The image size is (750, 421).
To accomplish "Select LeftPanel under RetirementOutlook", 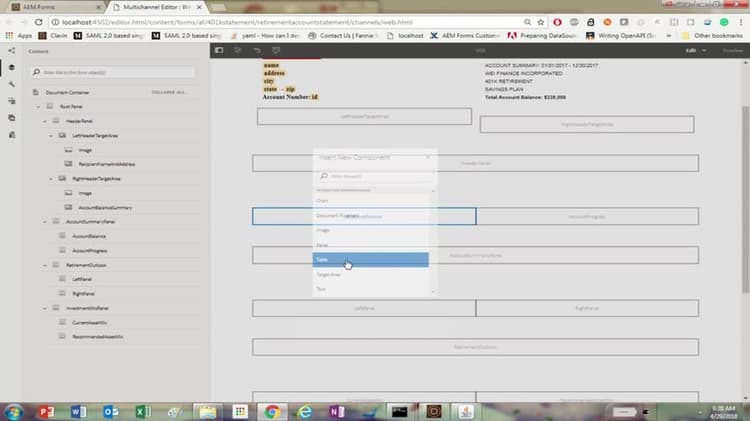I will 82,279.
